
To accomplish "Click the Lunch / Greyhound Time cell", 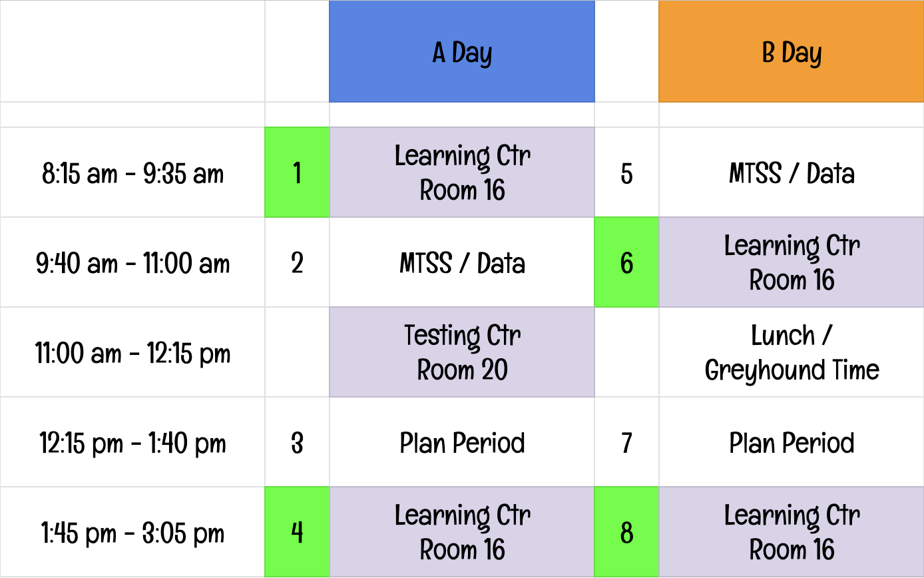I will [x=791, y=352].
